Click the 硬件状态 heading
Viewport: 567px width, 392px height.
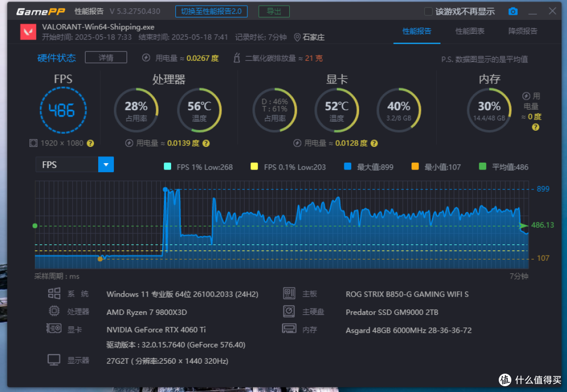57,58
